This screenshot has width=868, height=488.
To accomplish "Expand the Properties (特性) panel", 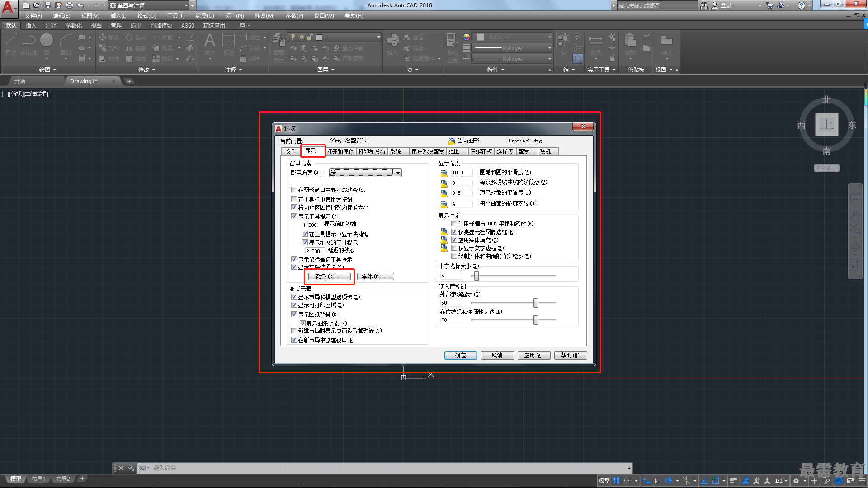I will [495, 70].
